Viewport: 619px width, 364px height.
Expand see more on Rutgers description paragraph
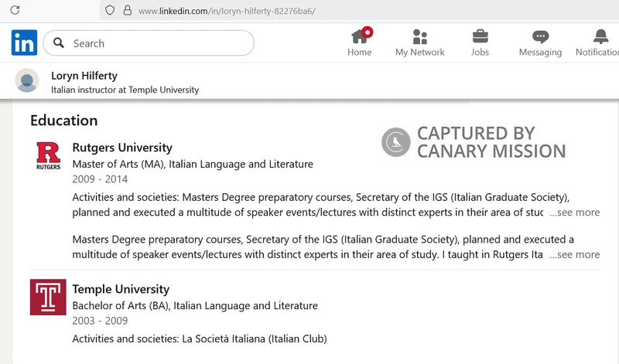[575, 254]
